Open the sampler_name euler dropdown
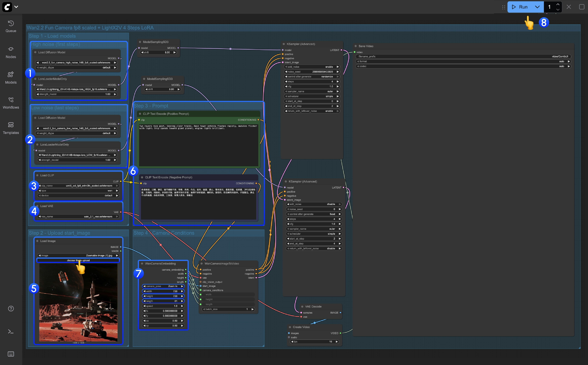Screen dimensions: 588x365 coord(312,91)
